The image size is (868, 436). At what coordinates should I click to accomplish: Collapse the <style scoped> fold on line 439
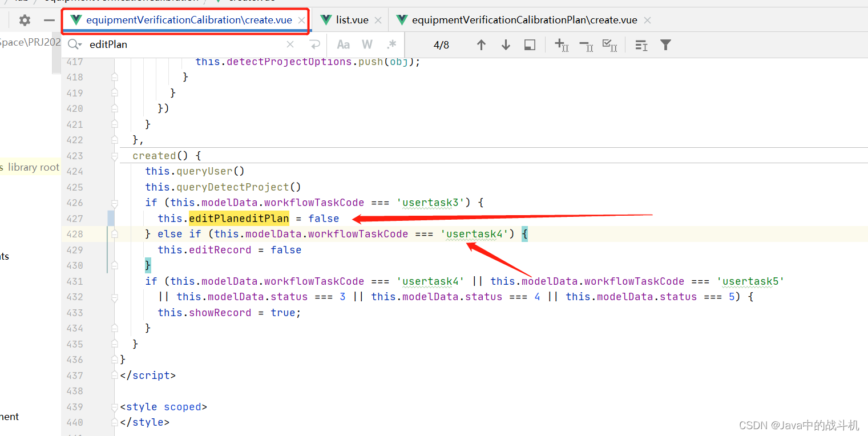[115, 407]
